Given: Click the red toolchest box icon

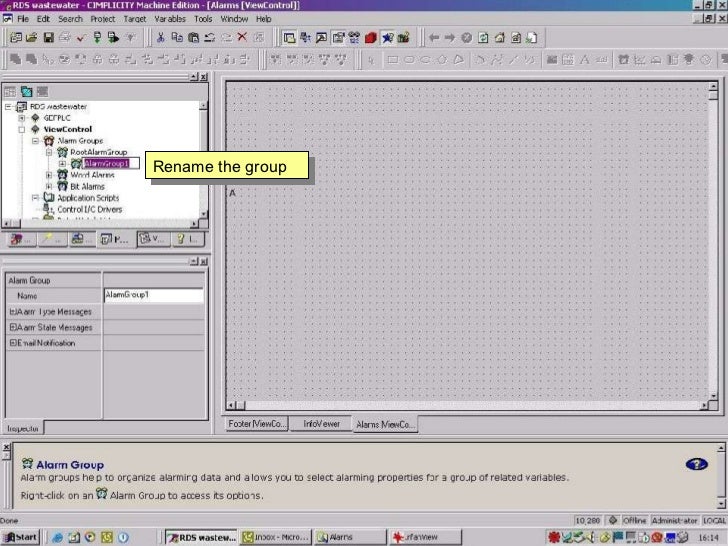Looking at the screenshot, I should click(x=370, y=38).
